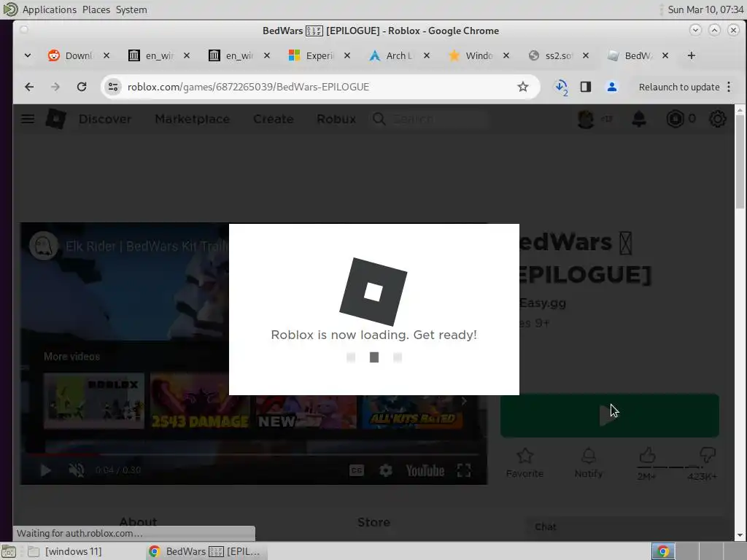Click Notify bell for BedWars

589,463
